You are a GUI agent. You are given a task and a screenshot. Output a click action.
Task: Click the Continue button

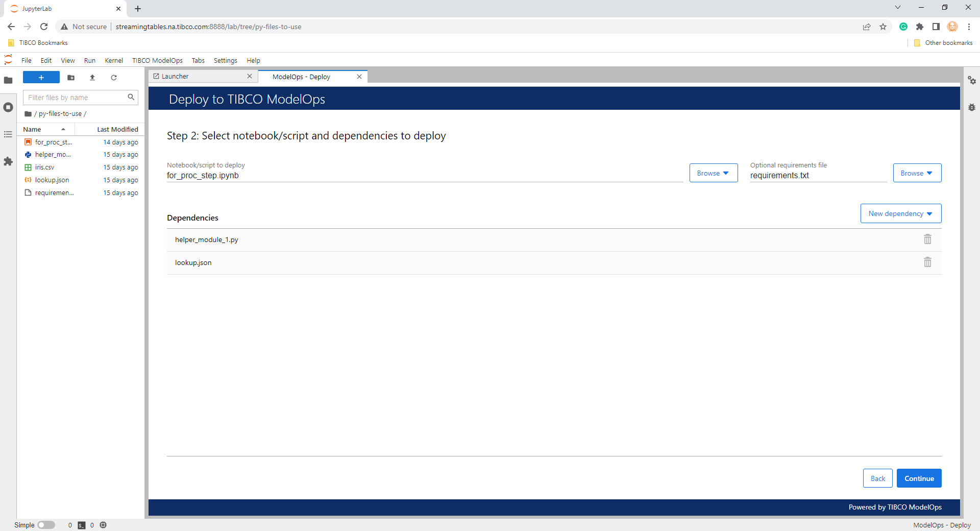[x=919, y=478]
